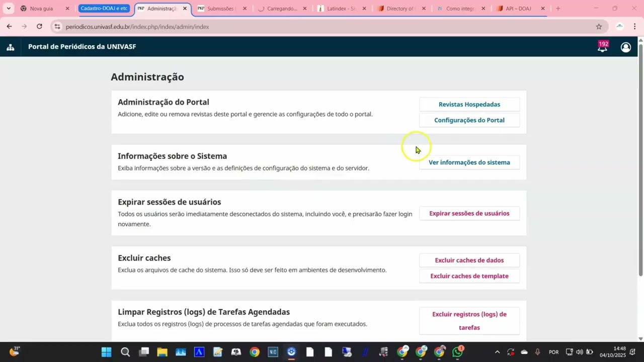Open Configurações do Portal
Image resolution: width=644 pixels, height=362 pixels.
click(469, 120)
